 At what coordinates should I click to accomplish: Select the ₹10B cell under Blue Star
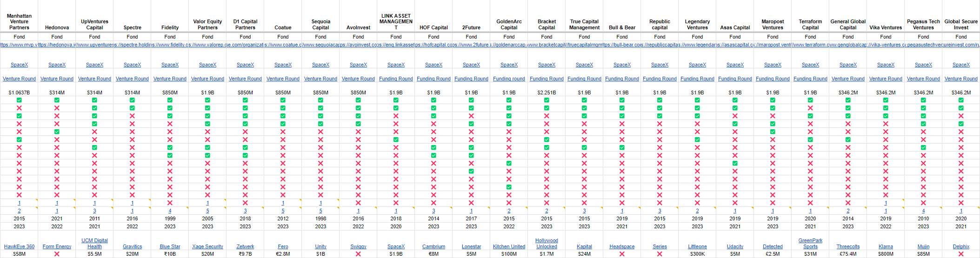(x=170, y=254)
